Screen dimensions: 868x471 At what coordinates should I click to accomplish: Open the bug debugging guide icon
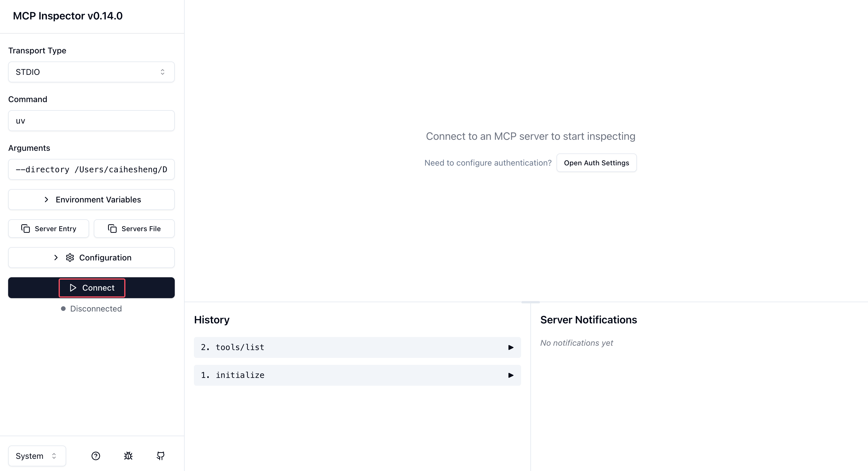coord(128,456)
